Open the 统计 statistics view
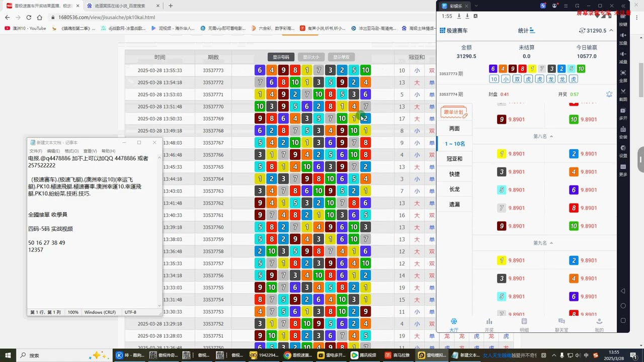This screenshot has height=362, width=644. 527,31
